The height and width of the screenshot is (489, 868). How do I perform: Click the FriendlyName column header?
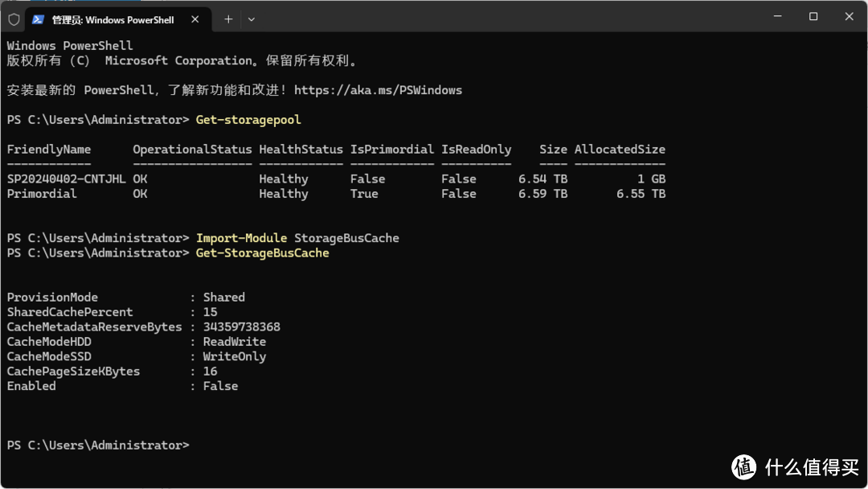point(49,150)
